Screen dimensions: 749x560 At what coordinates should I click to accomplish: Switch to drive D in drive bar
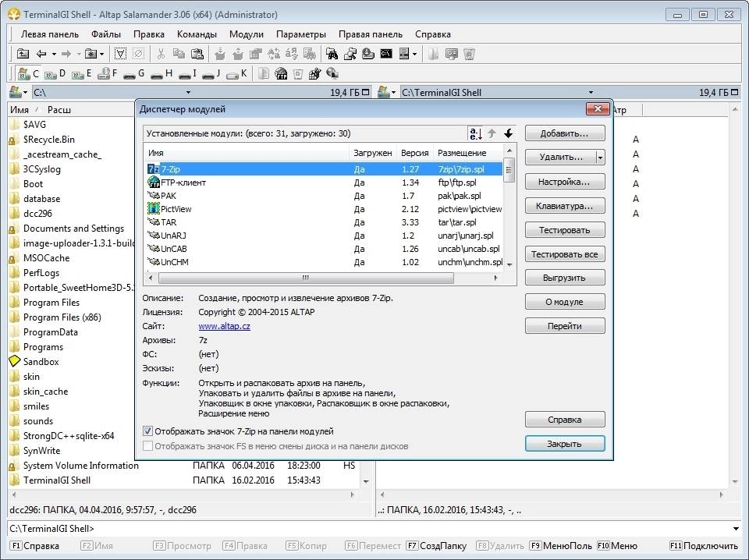[55, 73]
